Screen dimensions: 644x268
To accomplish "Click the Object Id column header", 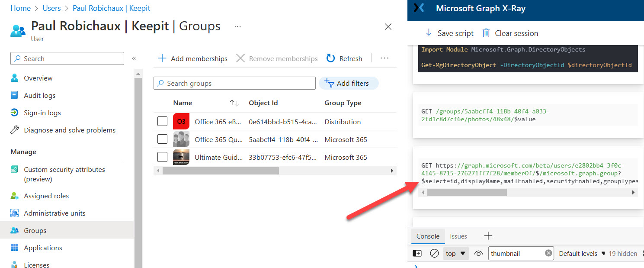I will coord(263,103).
